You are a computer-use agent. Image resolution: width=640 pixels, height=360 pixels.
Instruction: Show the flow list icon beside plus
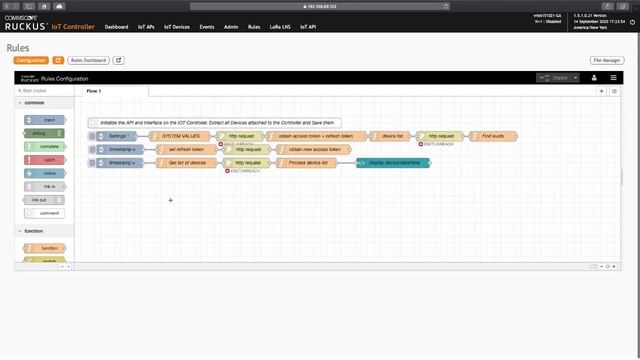click(x=614, y=91)
